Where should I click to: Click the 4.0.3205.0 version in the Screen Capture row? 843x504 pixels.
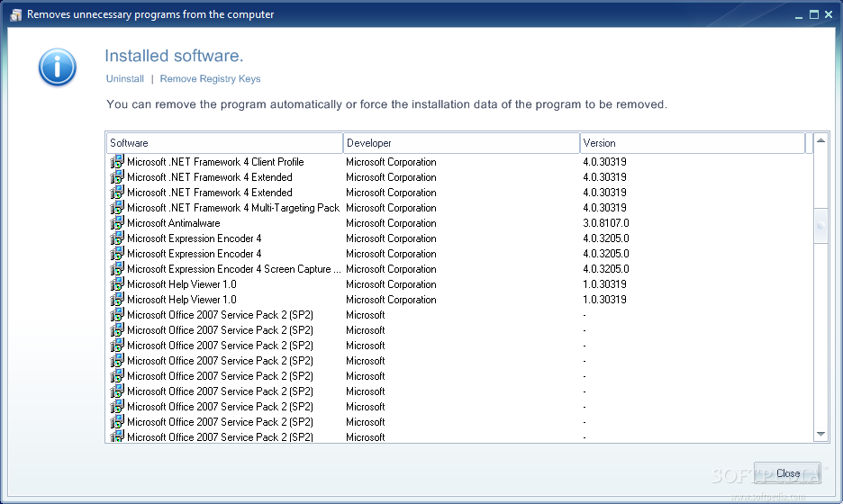[x=605, y=269]
